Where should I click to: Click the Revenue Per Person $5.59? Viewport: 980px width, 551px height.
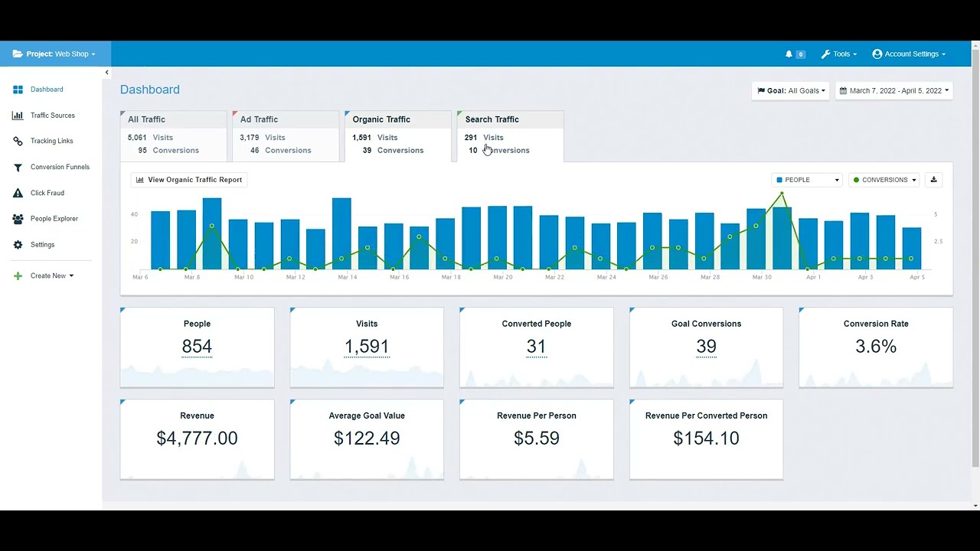coord(536,439)
